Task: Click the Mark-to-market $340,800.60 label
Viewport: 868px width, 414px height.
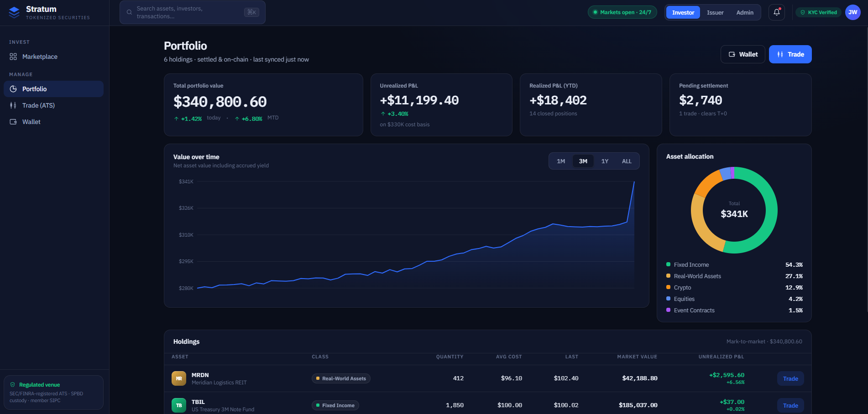Action: [764, 342]
